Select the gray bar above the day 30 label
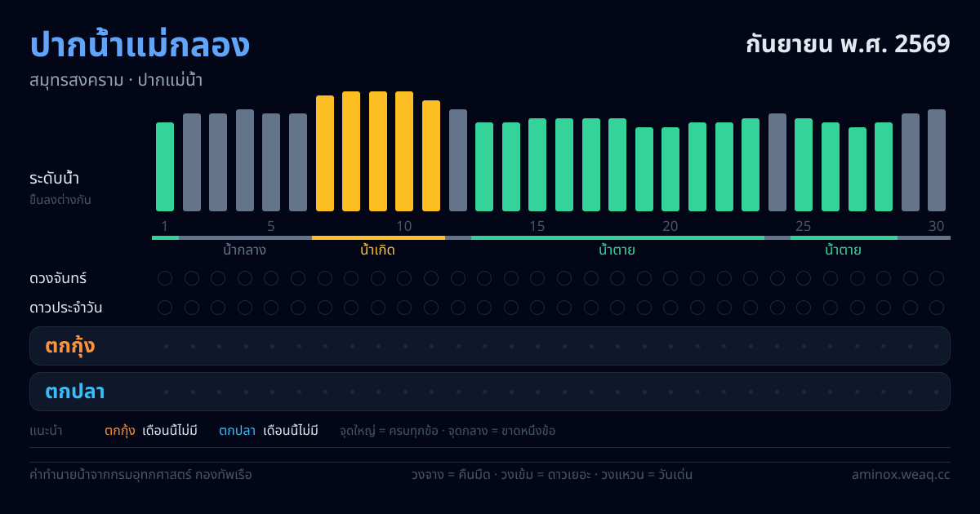 [x=937, y=160]
